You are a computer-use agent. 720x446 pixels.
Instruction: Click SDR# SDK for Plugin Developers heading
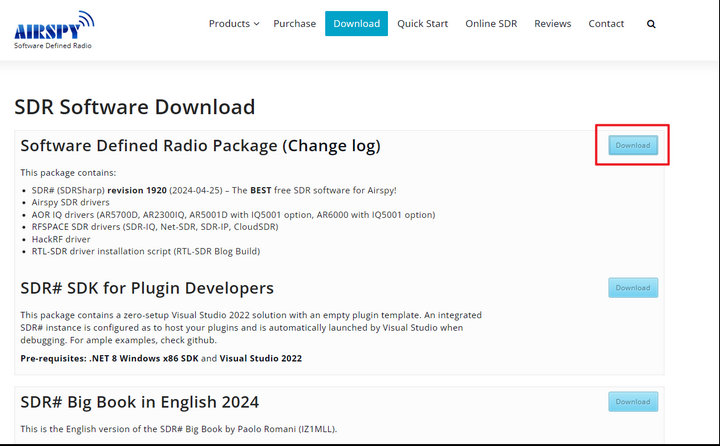click(147, 288)
